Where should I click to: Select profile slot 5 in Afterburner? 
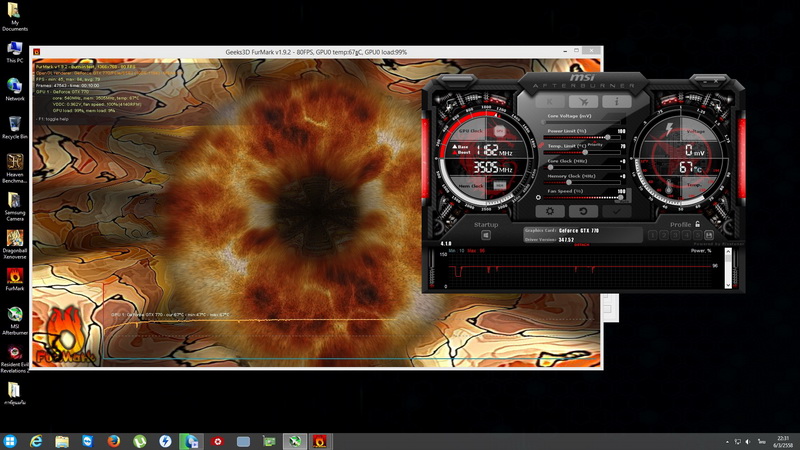(697, 235)
